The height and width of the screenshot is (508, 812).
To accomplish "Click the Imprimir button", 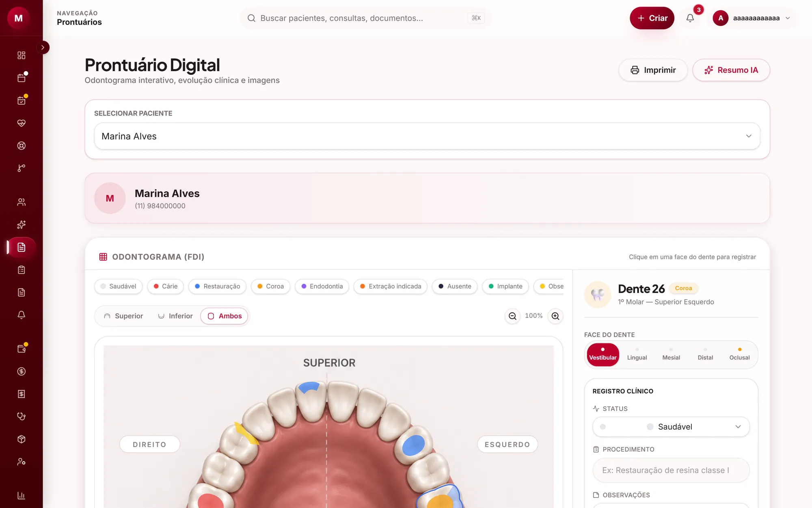I will click(653, 70).
